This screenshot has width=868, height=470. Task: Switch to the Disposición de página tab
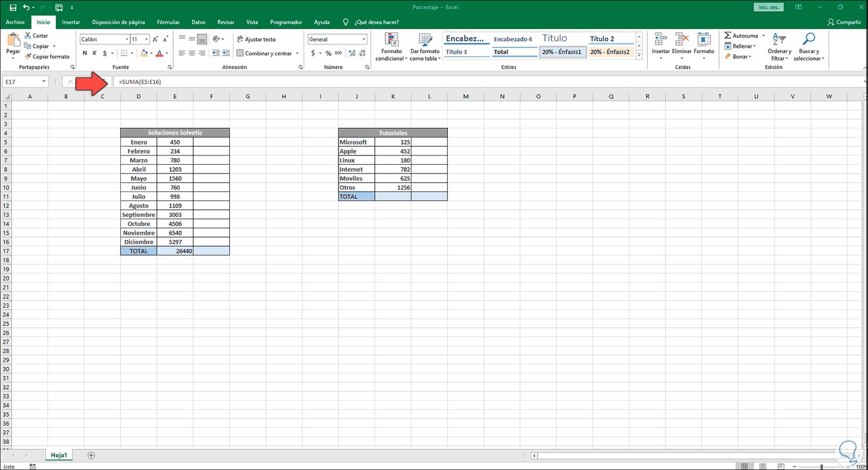(119, 22)
